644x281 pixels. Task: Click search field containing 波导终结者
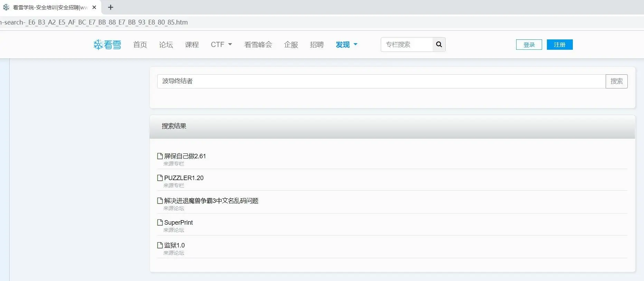pos(381,81)
